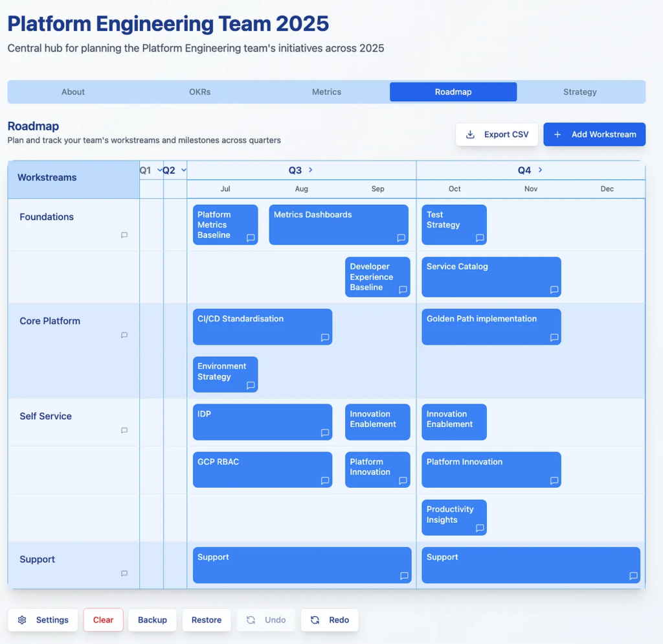
Task: Click comment icon on GCP RBAC card
Action: point(325,481)
